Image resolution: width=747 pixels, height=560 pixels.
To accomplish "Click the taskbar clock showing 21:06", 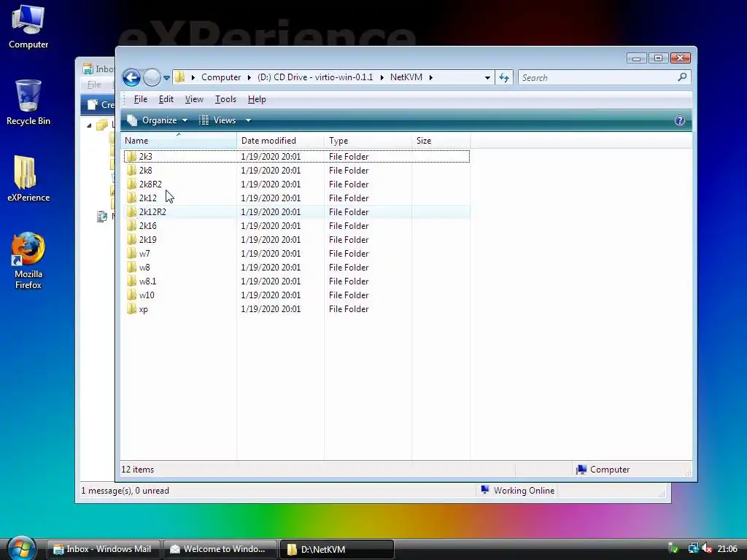I will tap(727, 549).
